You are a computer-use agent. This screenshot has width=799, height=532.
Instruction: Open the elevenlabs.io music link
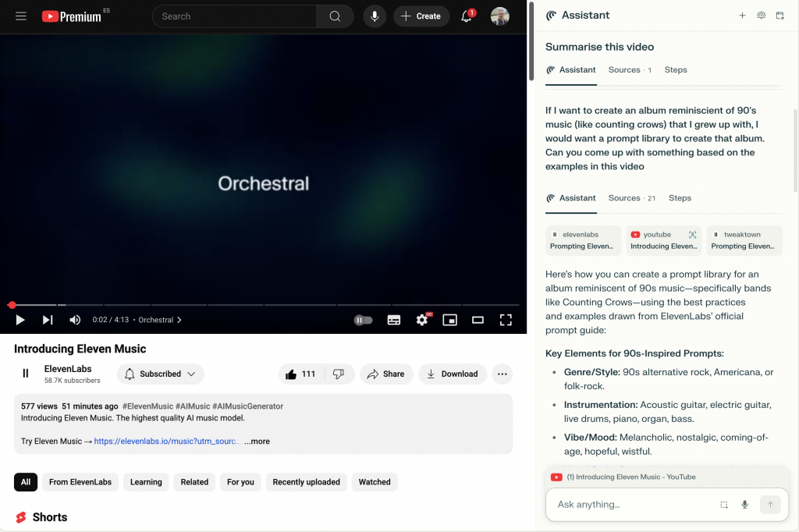click(x=167, y=441)
